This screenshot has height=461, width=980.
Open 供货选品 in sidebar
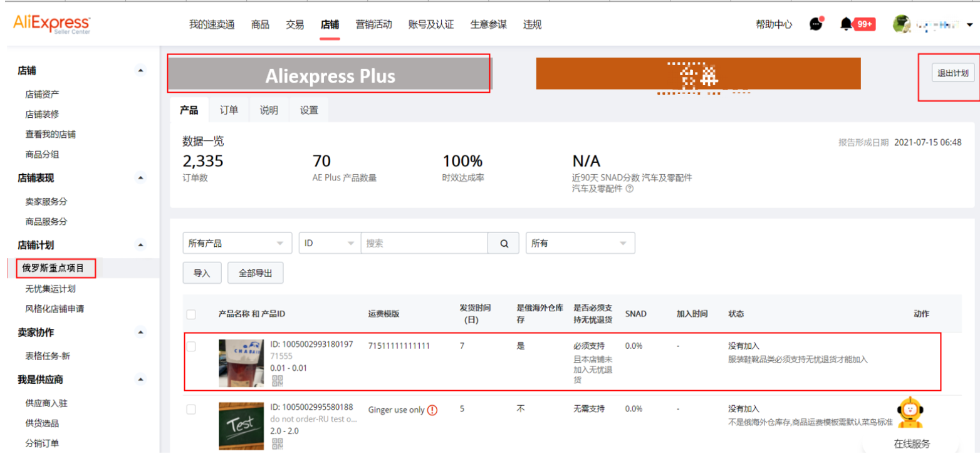pyautogui.click(x=42, y=423)
